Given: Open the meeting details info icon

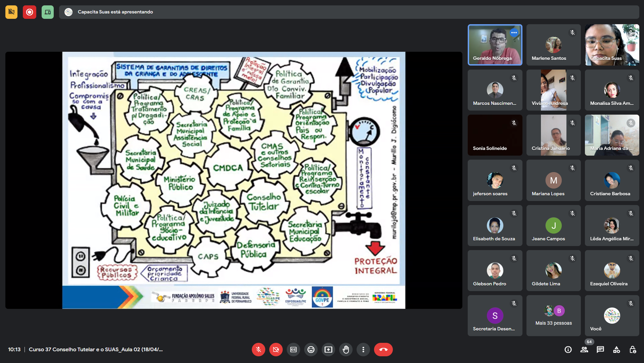Looking at the screenshot, I should [x=568, y=350].
